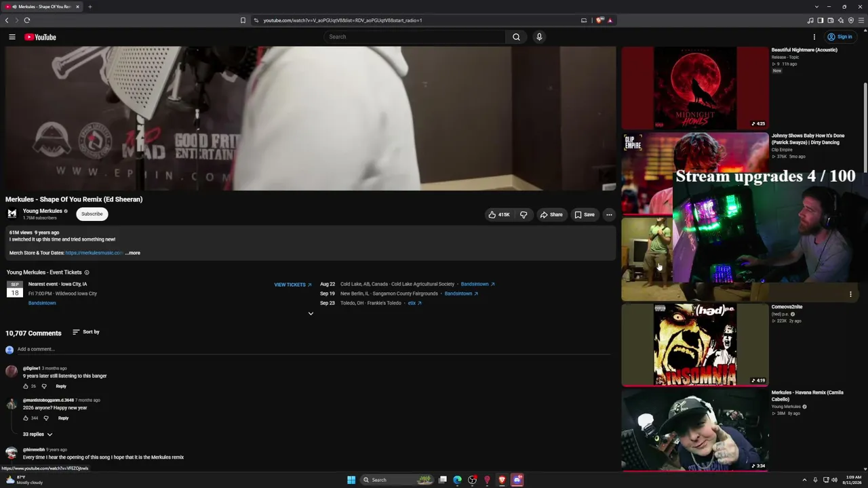Click the YouTube search magnifier button
The width and height of the screenshot is (868, 488).
(x=516, y=37)
